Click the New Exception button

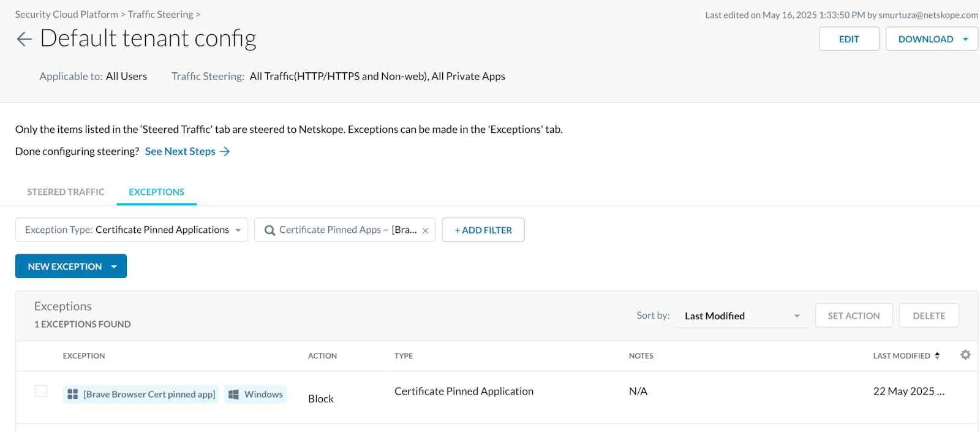[x=71, y=266]
